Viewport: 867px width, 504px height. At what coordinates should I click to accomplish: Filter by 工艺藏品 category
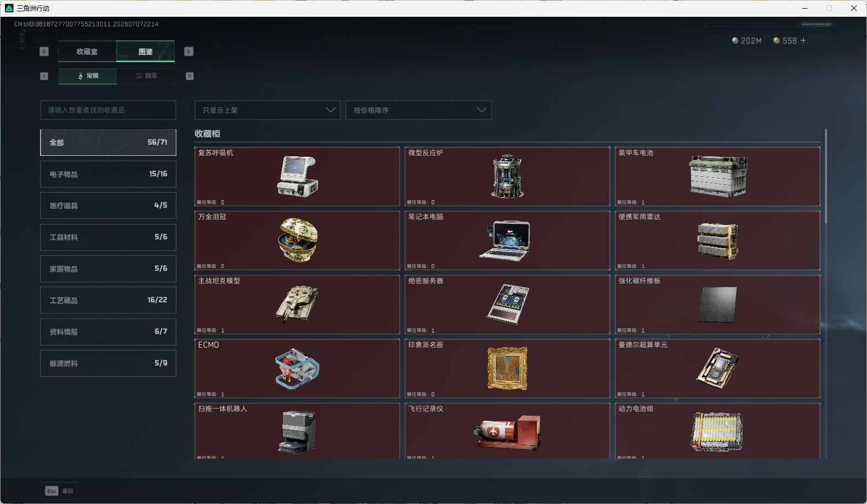tap(108, 300)
